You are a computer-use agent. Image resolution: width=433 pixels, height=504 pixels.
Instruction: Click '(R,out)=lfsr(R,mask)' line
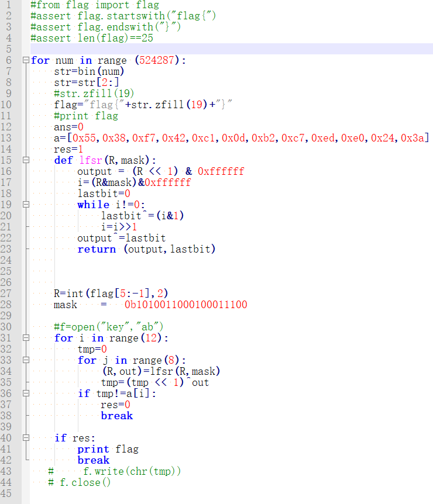pyautogui.click(x=161, y=371)
